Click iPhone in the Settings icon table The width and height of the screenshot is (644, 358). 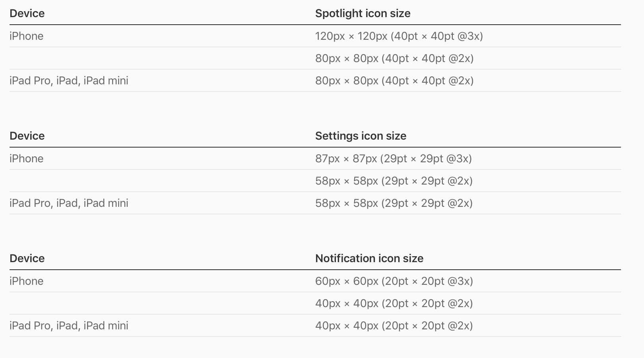pos(27,159)
